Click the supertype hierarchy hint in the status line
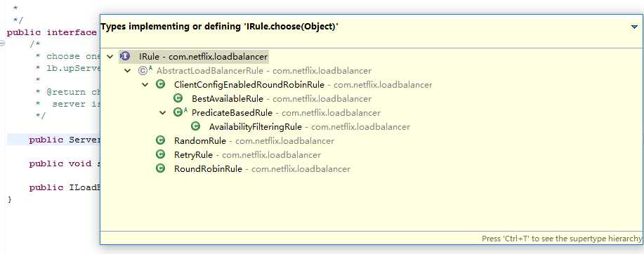The image size is (644, 254). [563, 239]
